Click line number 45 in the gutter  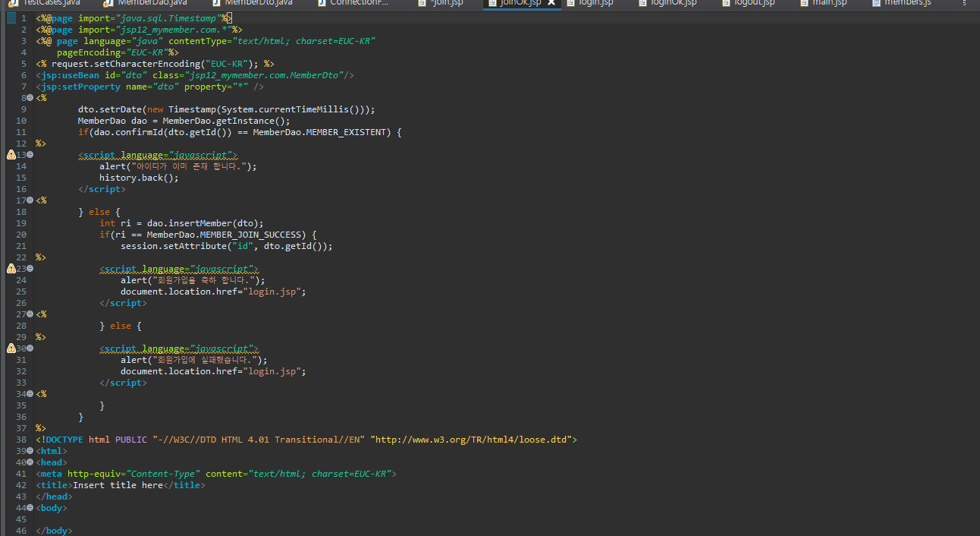point(21,519)
